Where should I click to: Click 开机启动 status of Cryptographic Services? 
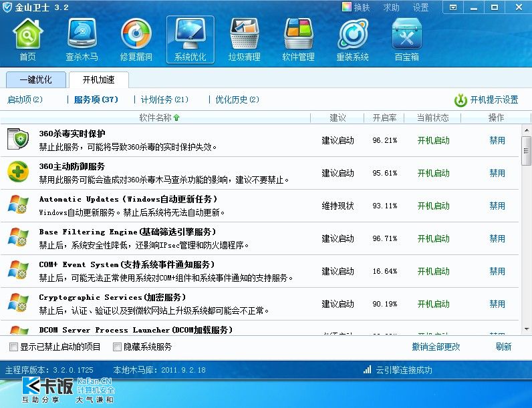tap(433, 304)
